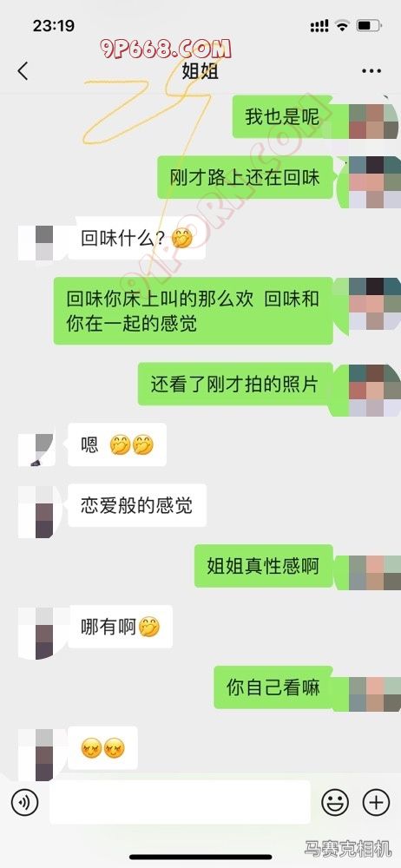Viewport: 401px width, 868px height.
Task: Select the 你自己看嘛 message bubble
Action: click(x=273, y=687)
